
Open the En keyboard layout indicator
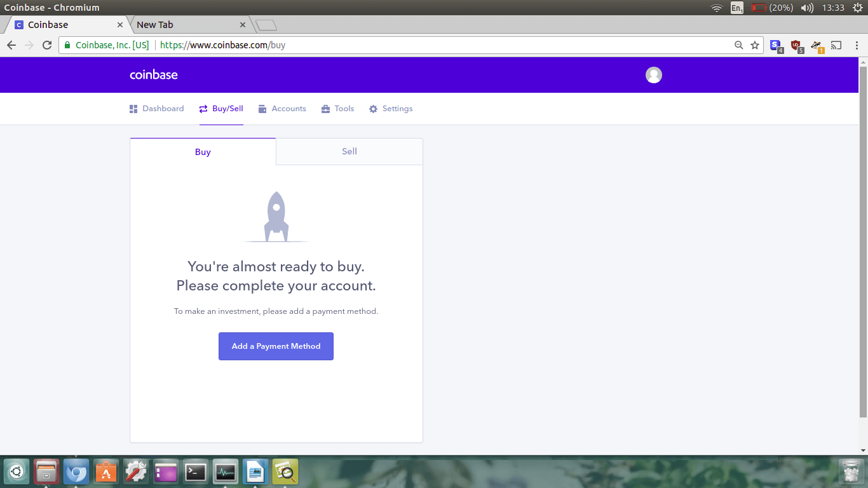[737, 8]
